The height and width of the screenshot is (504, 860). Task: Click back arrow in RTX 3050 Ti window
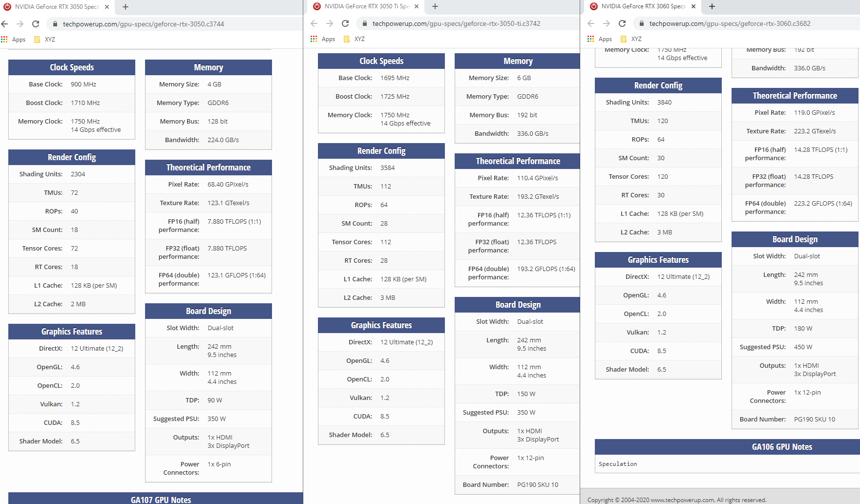tap(314, 23)
